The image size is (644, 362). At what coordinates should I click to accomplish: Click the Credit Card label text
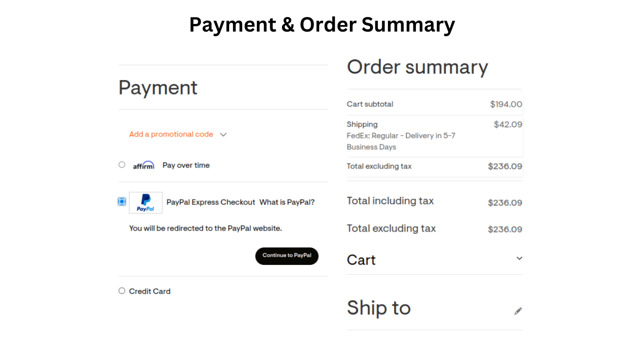(x=150, y=291)
